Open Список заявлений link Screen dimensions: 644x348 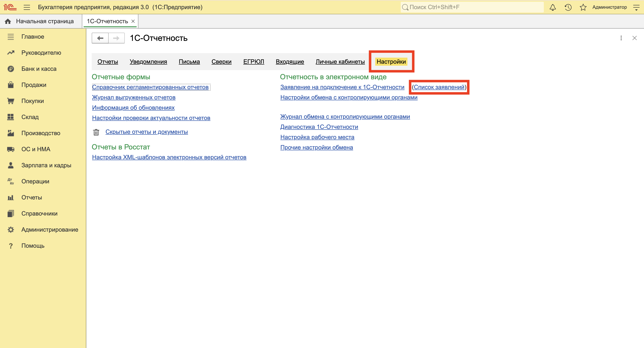(439, 87)
